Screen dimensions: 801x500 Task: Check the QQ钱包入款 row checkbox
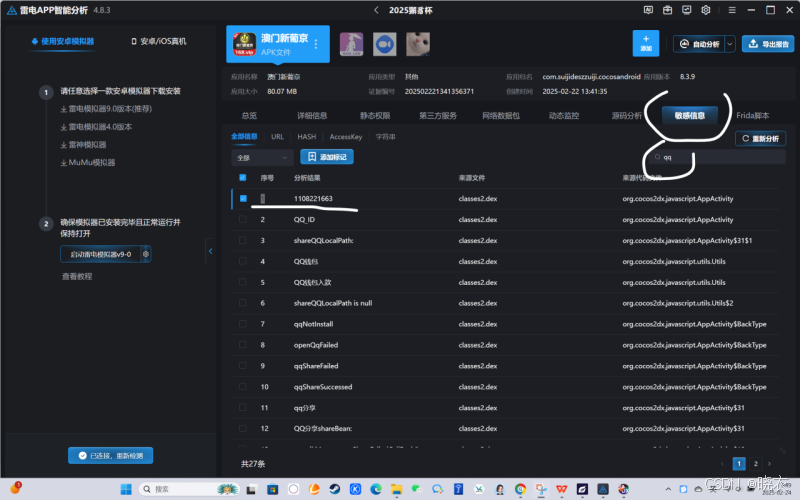(243, 282)
